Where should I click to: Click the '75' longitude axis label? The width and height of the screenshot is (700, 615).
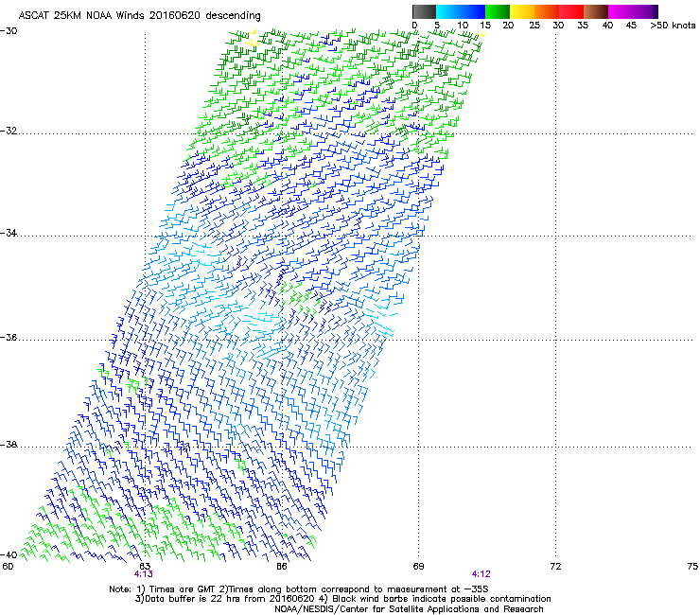pyautogui.click(x=692, y=567)
